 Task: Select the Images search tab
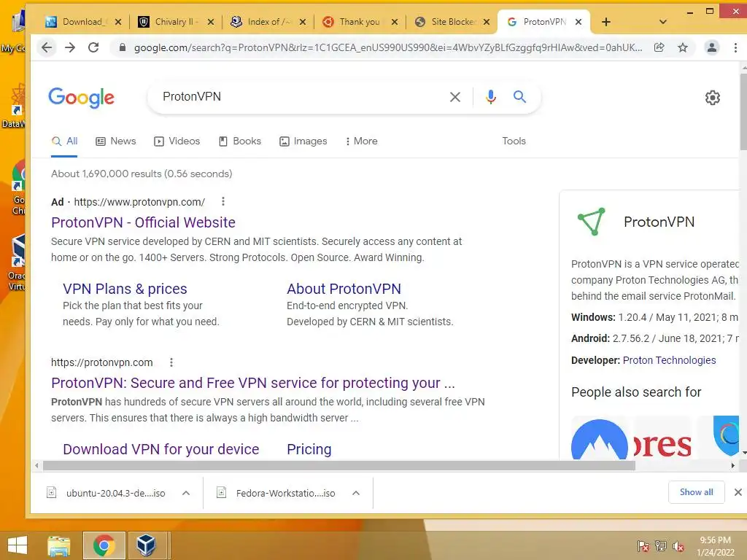(303, 141)
